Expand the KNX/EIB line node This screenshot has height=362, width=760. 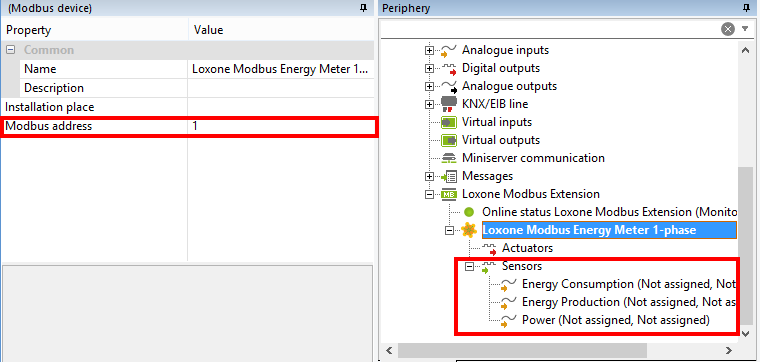coord(428,104)
